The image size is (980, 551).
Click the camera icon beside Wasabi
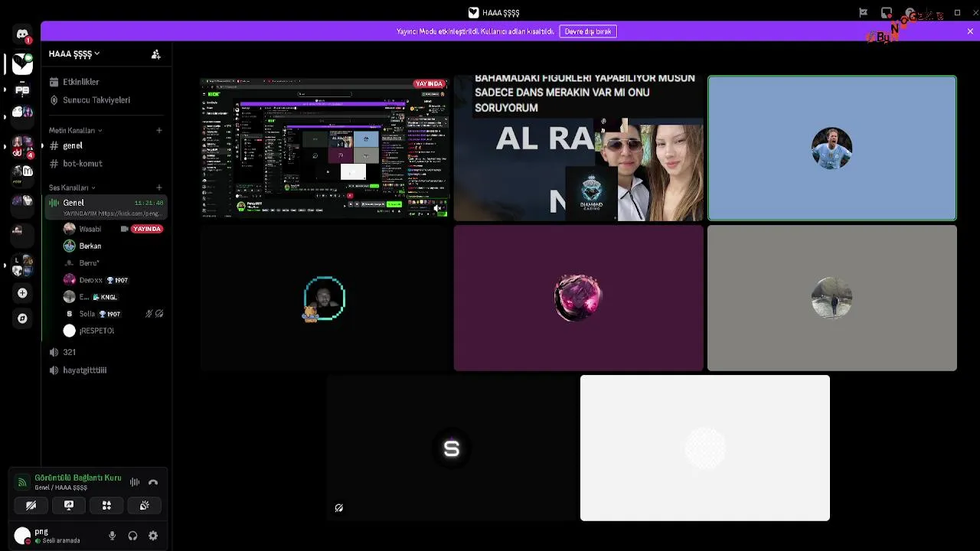[124, 229]
